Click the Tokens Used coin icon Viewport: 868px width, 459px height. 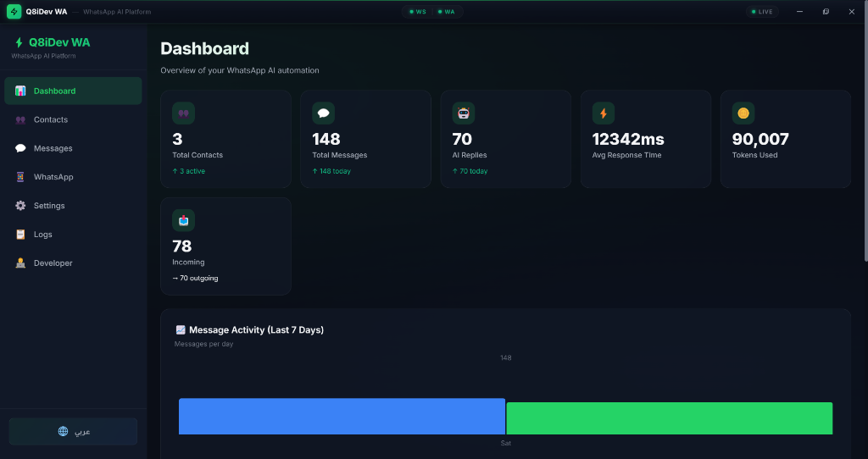743,113
